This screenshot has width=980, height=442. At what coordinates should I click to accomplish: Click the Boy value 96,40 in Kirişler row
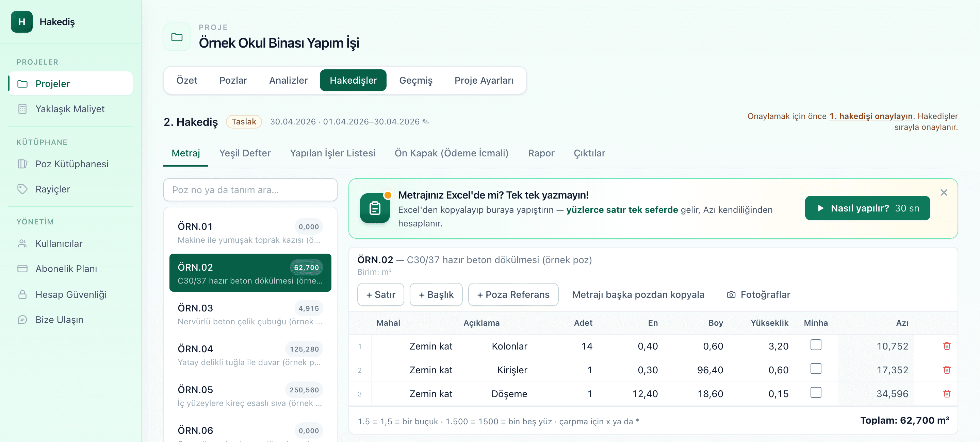point(710,370)
